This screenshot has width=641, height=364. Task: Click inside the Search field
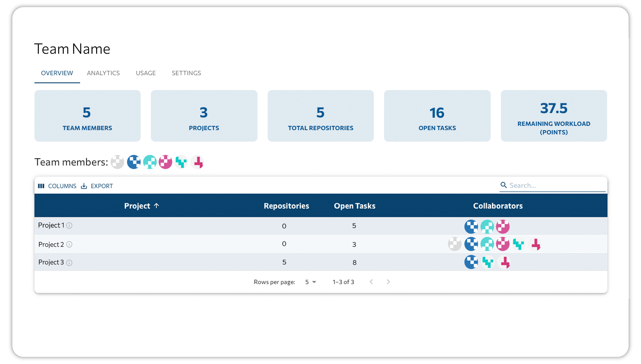(x=549, y=185)
